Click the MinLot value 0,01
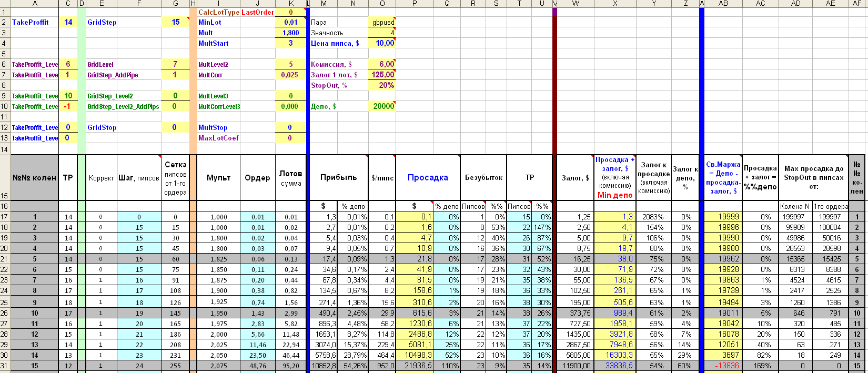This screenshot has height=373, width=868. coord(290,22)
